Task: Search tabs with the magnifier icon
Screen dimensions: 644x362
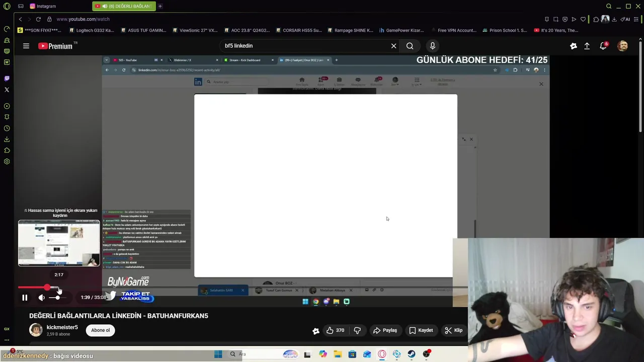Action: click(609, 6)
